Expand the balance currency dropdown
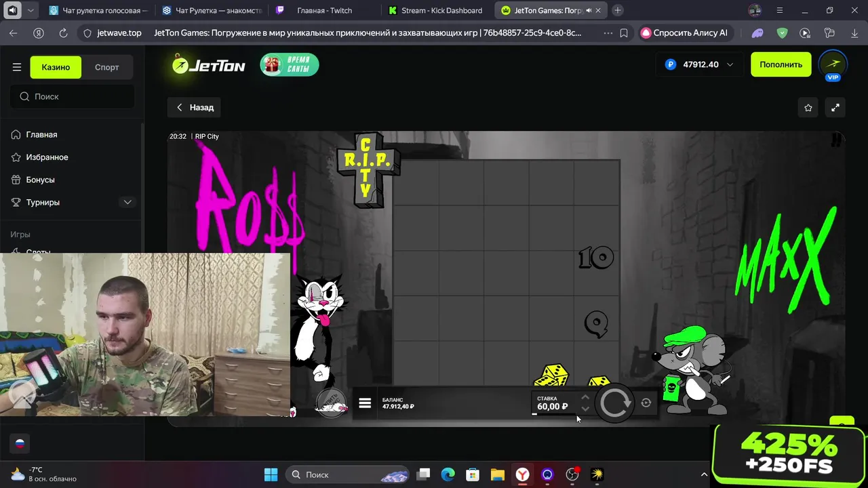 730,64
